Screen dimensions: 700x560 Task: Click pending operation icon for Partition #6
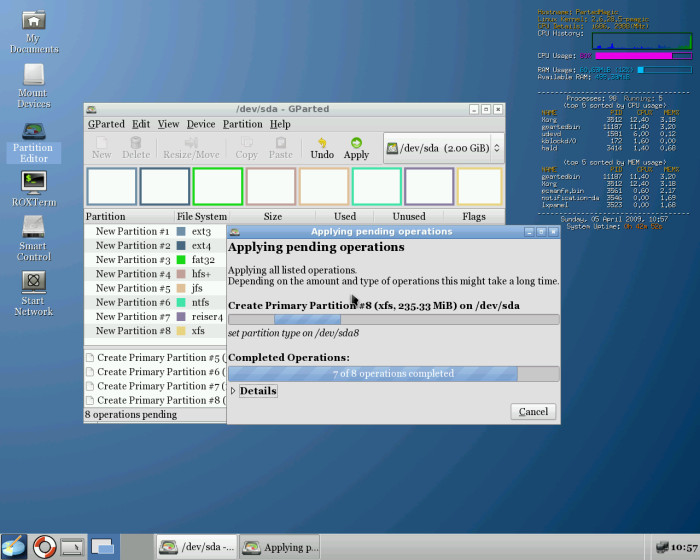pos(90,372)
